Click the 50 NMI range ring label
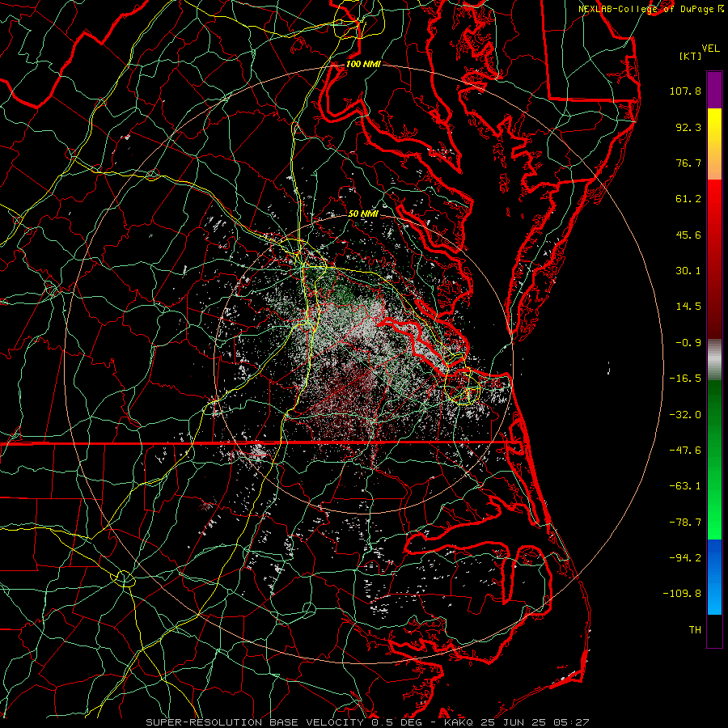728x728 pixels. coord(363,214)
